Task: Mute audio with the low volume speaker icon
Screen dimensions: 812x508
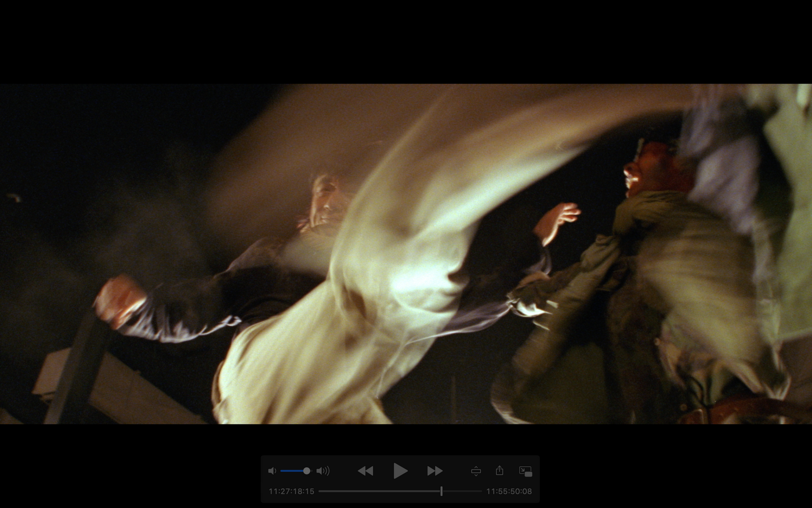Action: click(x=271, y=471)
